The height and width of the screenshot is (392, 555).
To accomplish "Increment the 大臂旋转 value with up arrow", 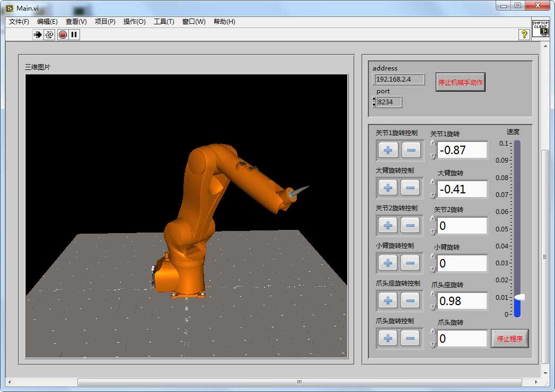I will (433, 182).
